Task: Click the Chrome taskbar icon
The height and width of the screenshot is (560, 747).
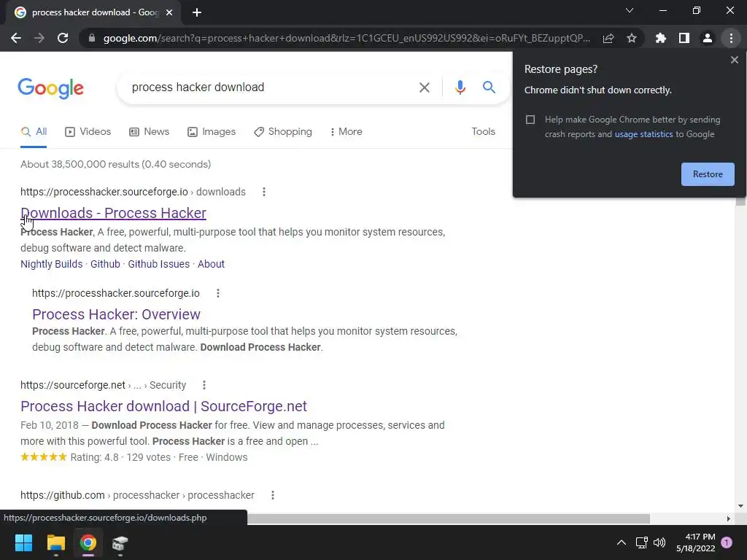Action: 88,542
